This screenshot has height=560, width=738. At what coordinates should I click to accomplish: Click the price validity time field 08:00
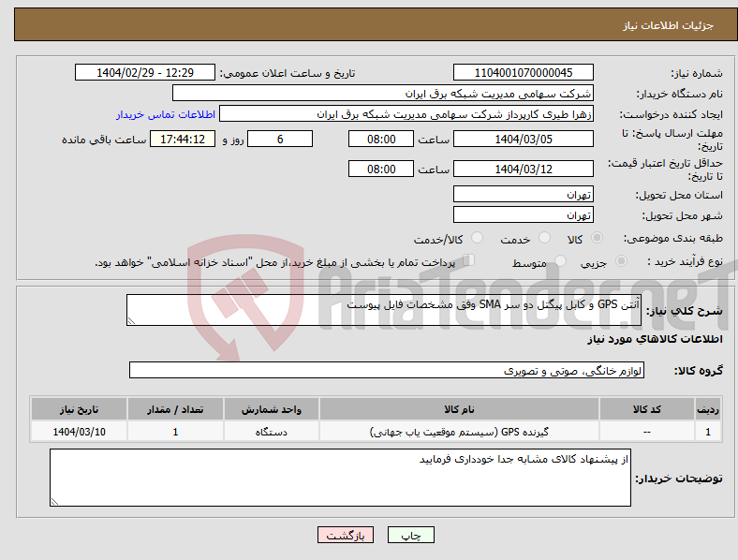381,169
